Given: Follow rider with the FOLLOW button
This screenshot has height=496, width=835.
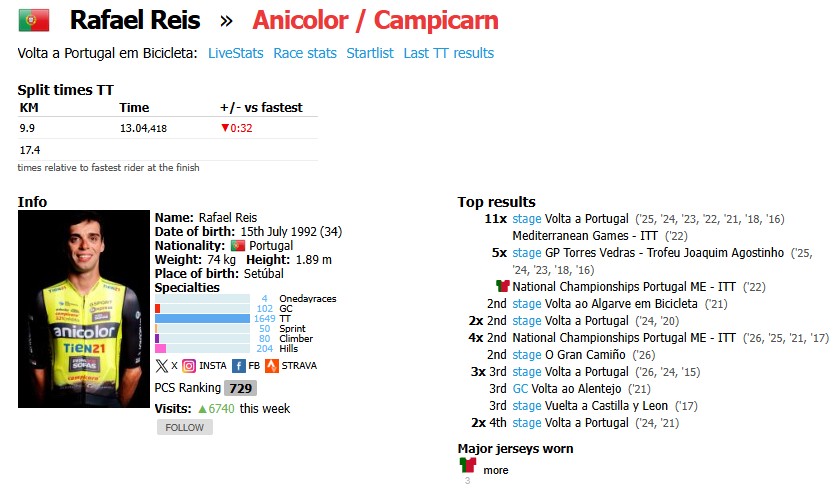Looking at the screenshot, I should (184, 427).
